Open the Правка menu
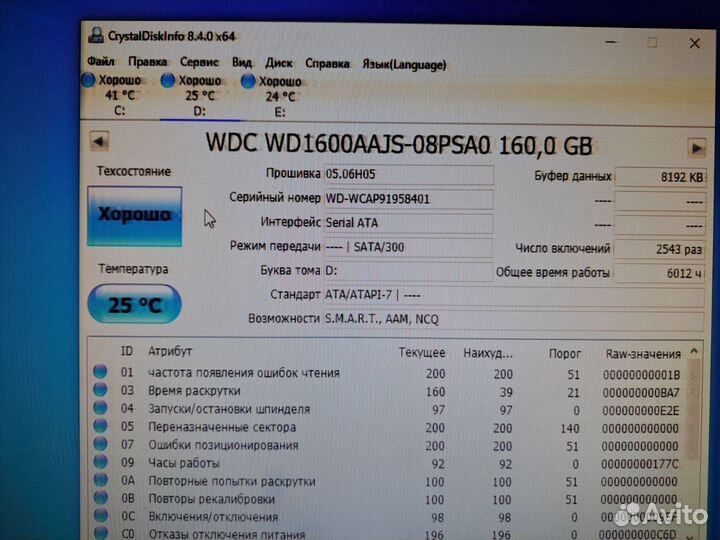 coord(147,62)
